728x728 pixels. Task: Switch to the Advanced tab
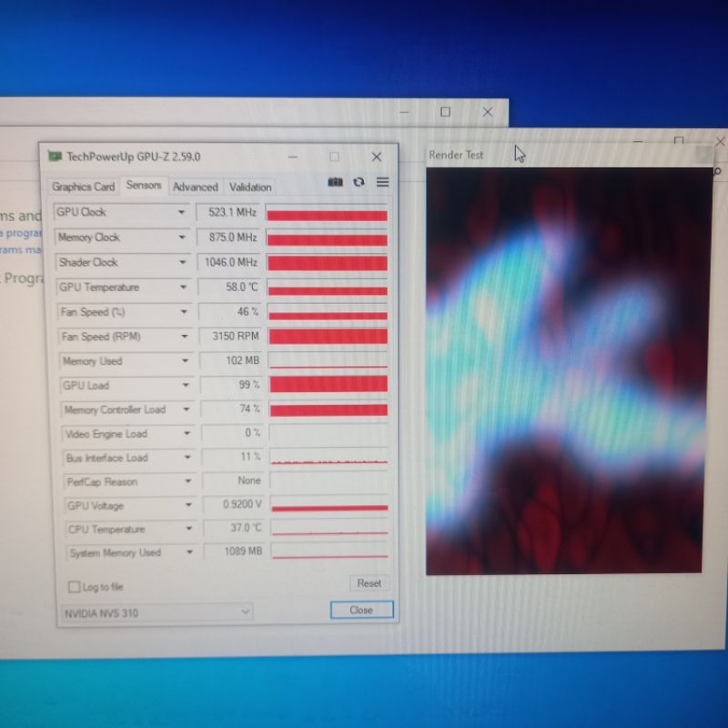(x=196, y=187)
